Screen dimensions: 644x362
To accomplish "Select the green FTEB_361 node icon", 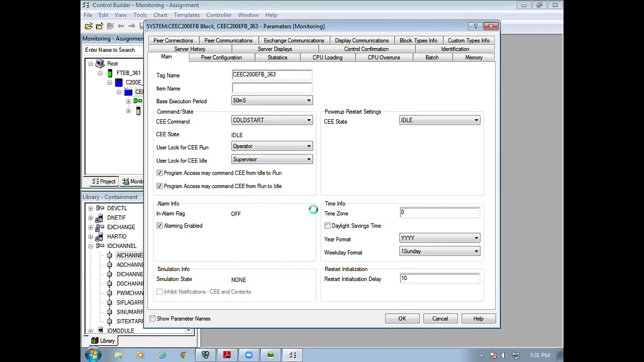I will pos(110,73).
